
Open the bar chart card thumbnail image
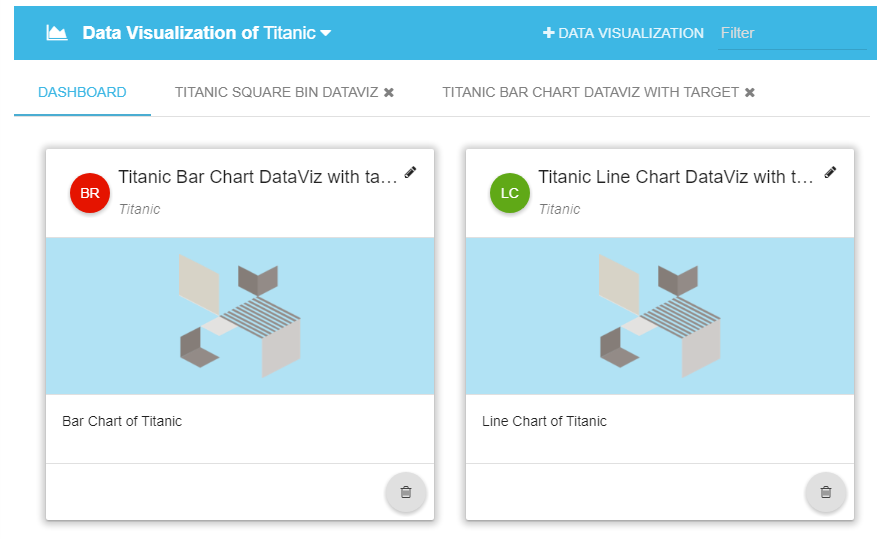pos(240,316)
